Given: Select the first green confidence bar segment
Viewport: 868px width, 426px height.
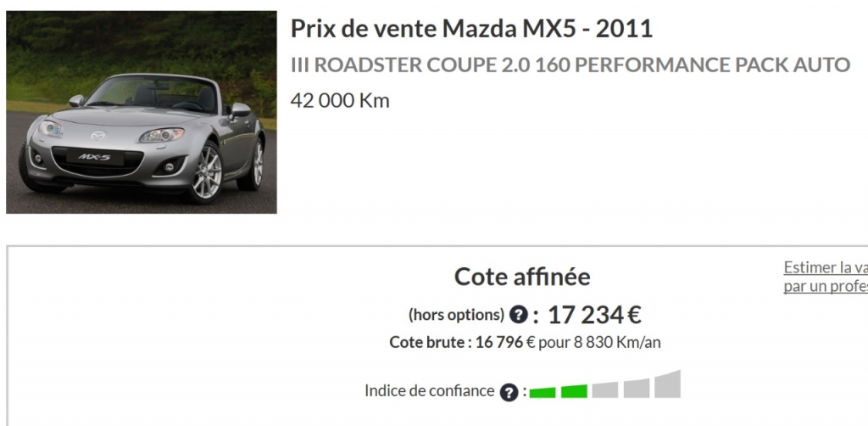Looking at the screenshot, I should 542,393.
